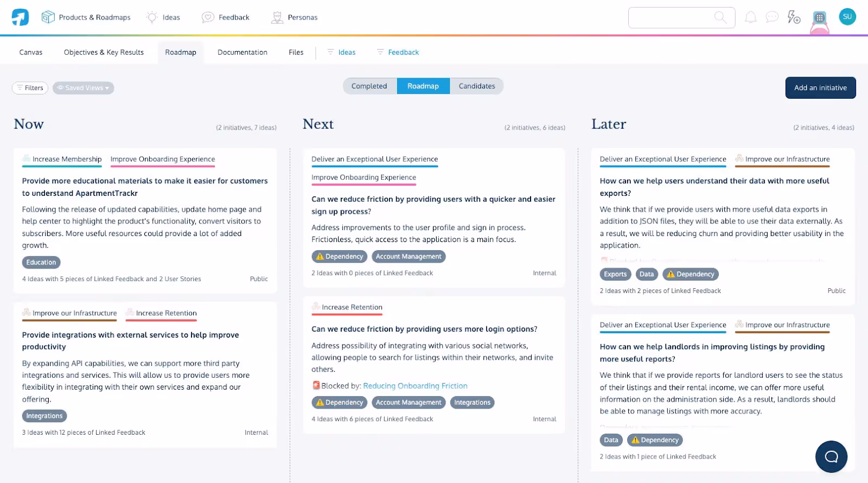Screen dimensions: 868x483
Task: Open the chat messages icon
Action: 772,17
